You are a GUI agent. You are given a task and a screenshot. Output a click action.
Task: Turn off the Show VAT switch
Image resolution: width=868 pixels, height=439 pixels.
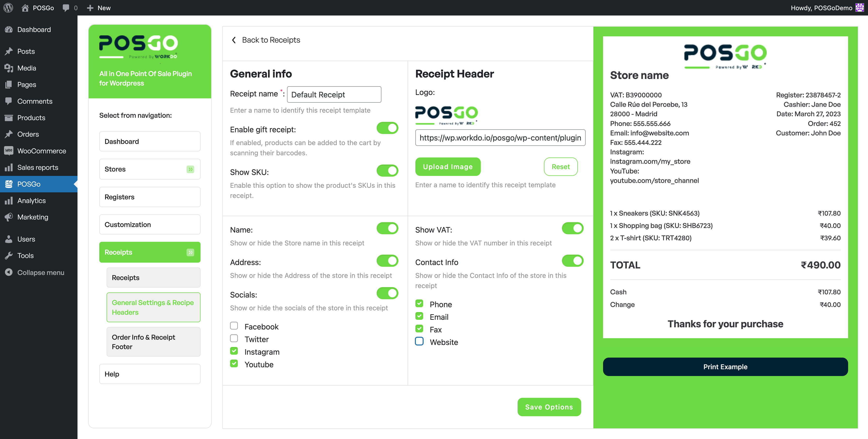point(573,228)
